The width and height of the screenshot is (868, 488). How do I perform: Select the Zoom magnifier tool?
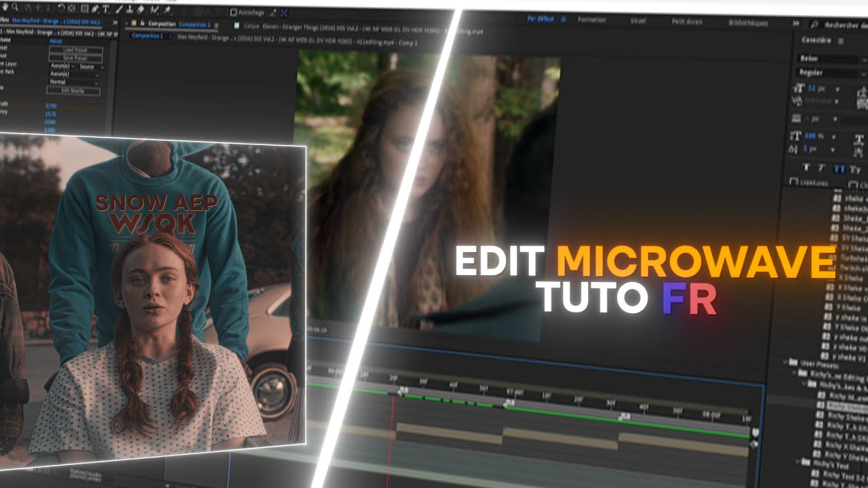[x=15, y=7]
